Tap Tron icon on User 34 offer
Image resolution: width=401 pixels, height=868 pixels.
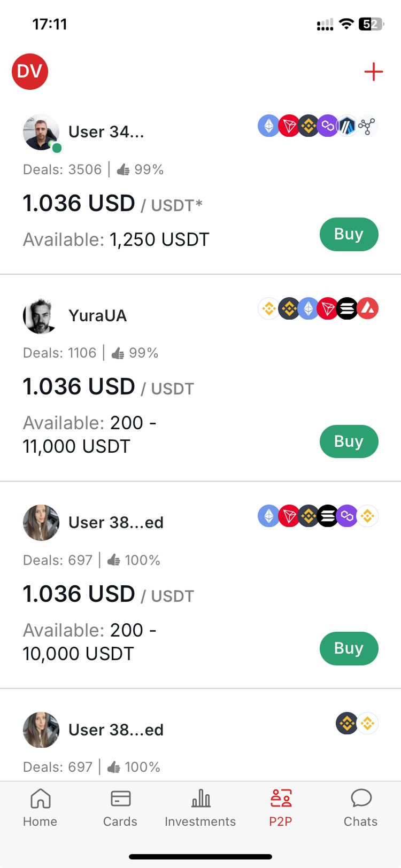[289, 126]
